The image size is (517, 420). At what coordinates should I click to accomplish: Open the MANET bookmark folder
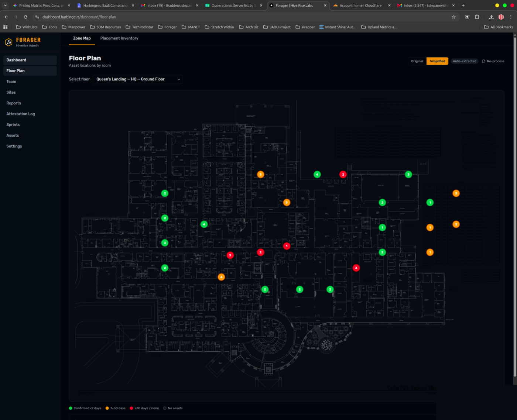(191, 27)
